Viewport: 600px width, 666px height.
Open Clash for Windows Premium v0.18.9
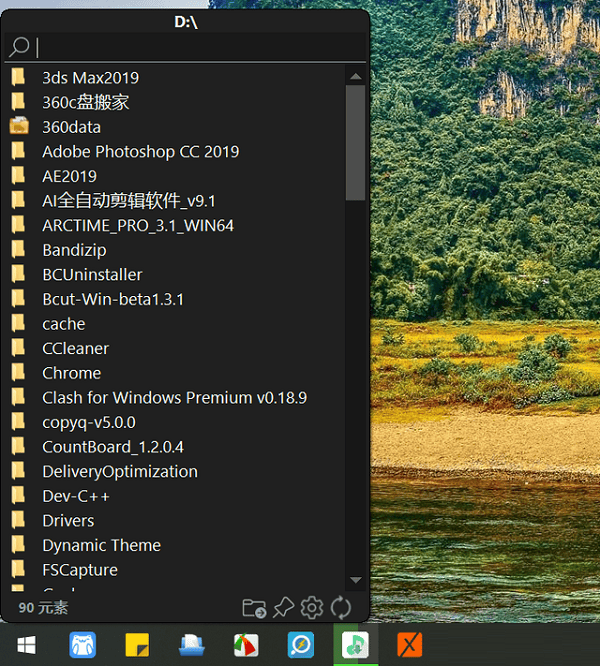176,398
